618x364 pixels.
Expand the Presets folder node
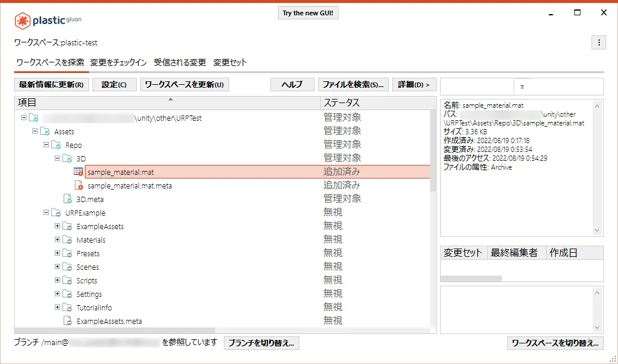pos(57,253)
